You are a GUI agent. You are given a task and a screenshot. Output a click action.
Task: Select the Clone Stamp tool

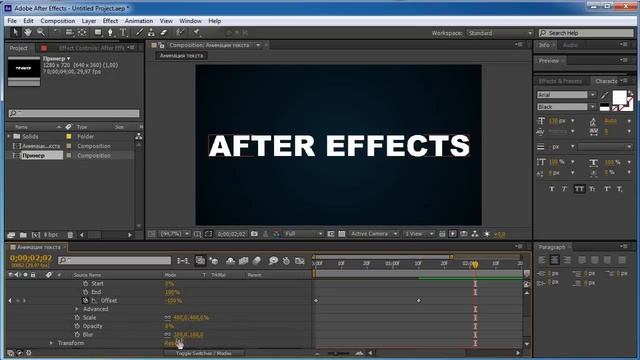151,32
